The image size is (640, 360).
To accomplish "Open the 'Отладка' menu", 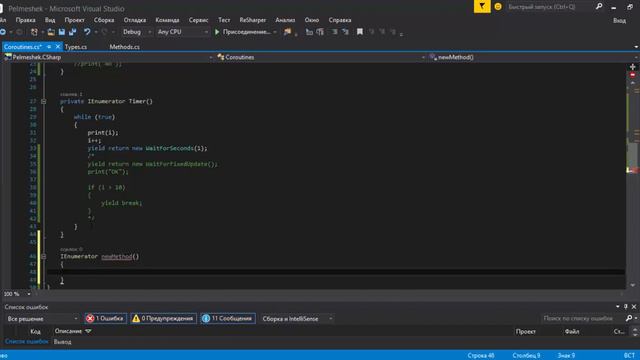I will [x=135, y=20].
